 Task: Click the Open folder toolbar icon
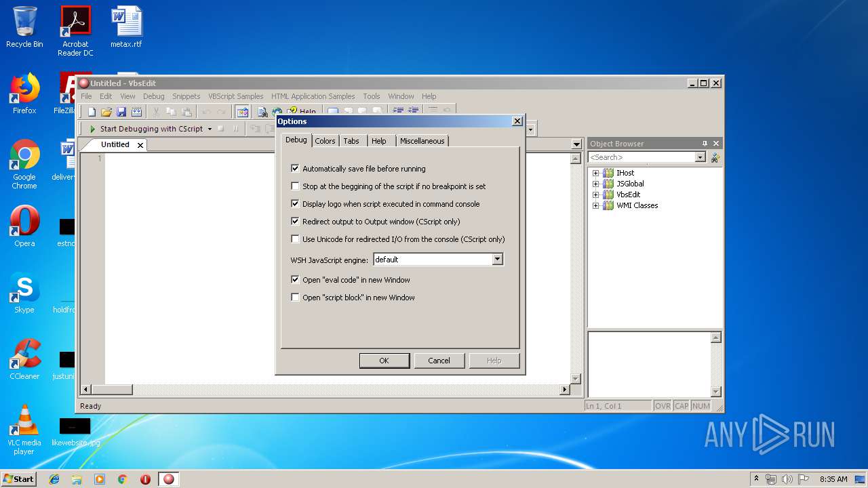tap(106, 112)
